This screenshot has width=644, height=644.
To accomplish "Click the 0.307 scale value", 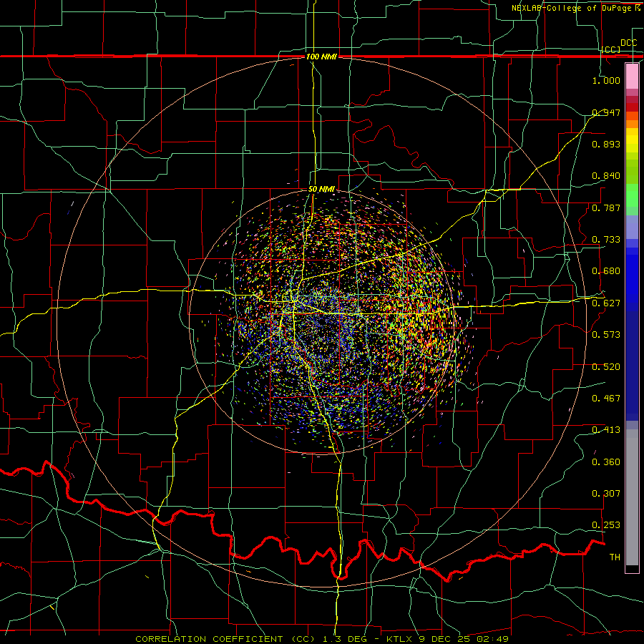I will (x=606, y=493).
